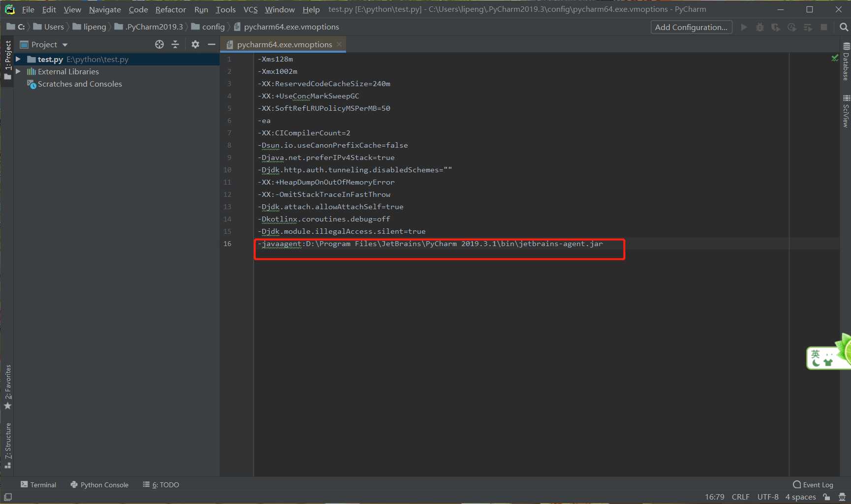Click the Run button in the toolbar
The height and width of the screenshot is (504, 851).
click(x=744, y=27)
